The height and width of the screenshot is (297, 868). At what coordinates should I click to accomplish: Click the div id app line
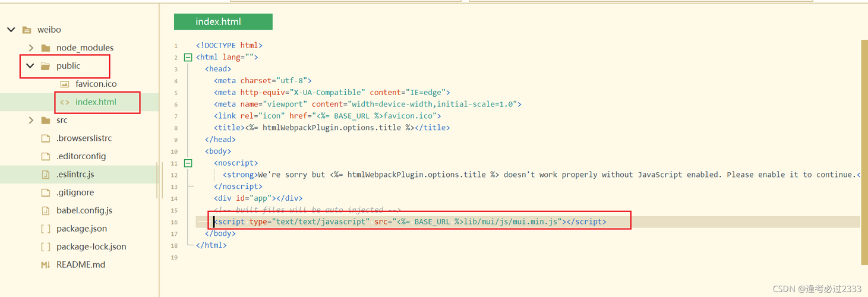[258, 198]
